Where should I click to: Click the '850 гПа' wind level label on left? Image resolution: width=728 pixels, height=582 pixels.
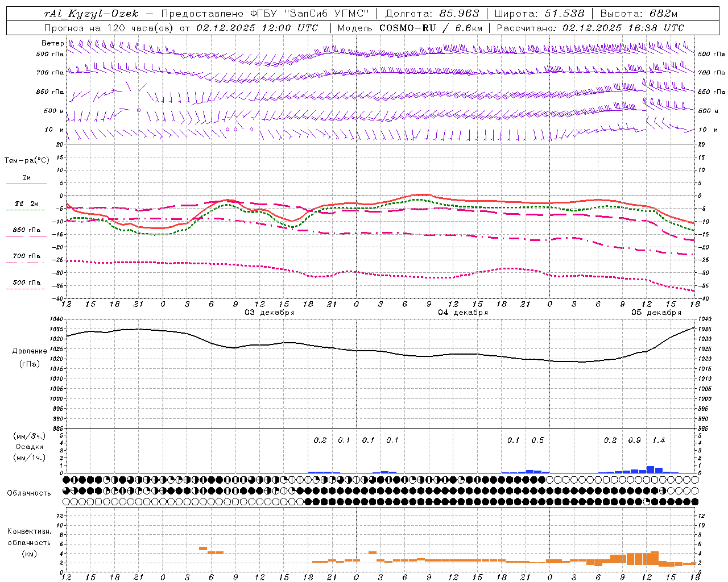[x=50, y=92]
